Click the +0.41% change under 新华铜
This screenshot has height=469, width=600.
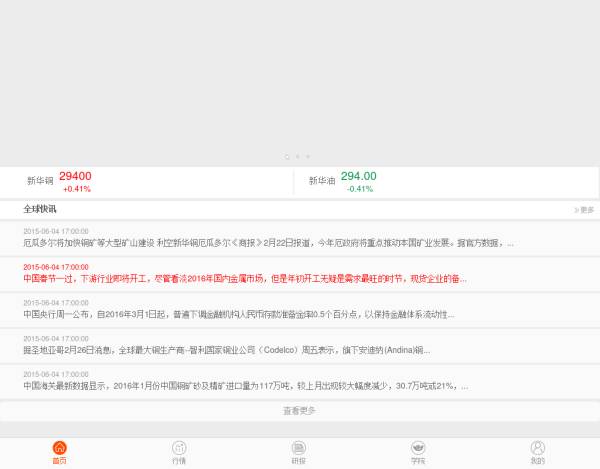point(77,189)
